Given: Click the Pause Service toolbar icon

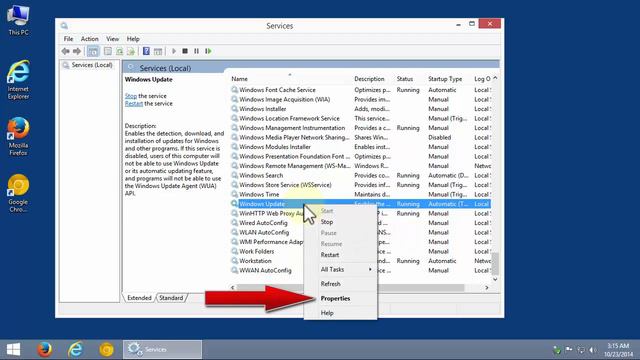Looking at the screenshot, I should pyautogui.click(x=196, y=51).
